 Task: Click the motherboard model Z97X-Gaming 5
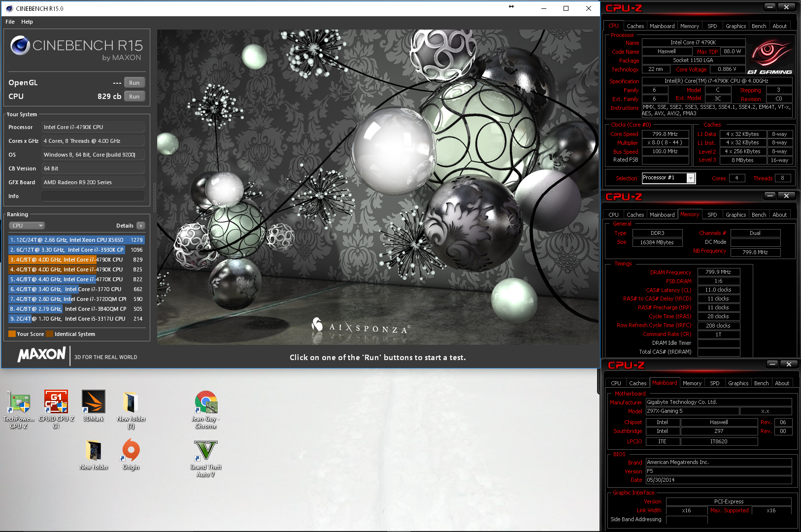pyautogui.click(x=692, y=411)
